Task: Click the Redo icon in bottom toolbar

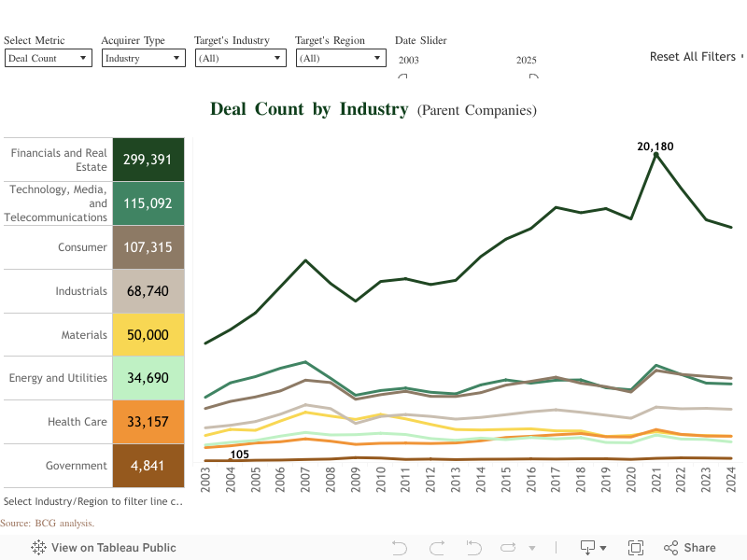Action: coord(436,548)
